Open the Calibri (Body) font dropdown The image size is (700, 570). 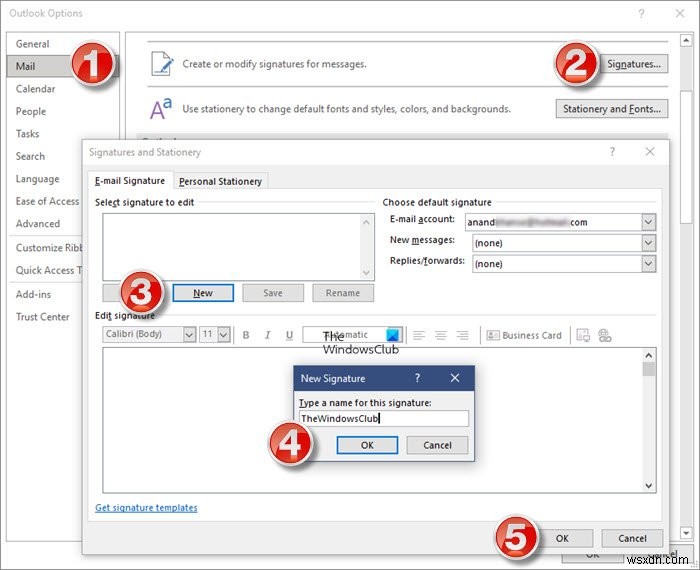pos(189,334)
